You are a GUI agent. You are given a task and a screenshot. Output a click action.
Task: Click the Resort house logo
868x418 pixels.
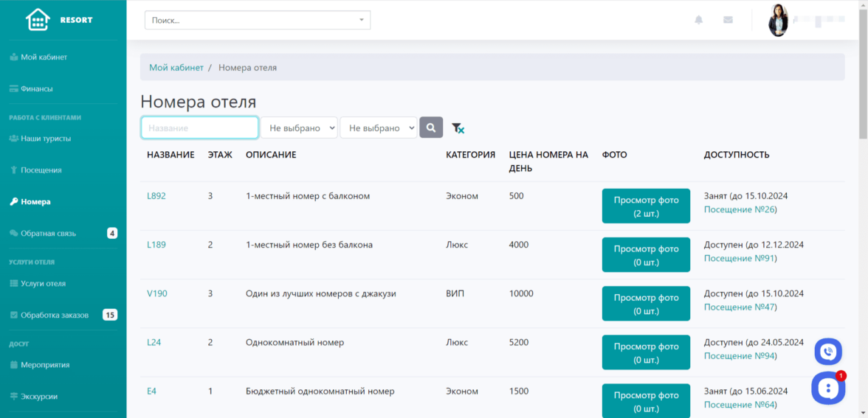[38, 20]
